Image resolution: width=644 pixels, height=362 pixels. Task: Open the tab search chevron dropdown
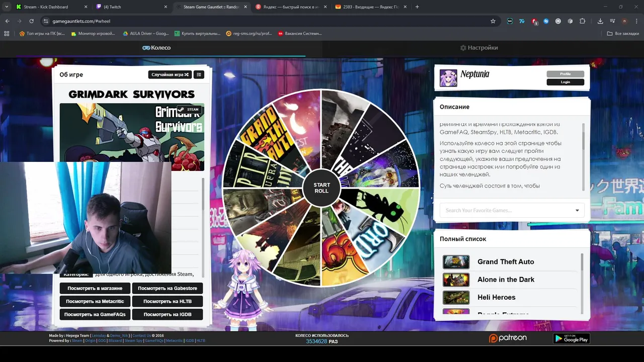click(6, 7)
